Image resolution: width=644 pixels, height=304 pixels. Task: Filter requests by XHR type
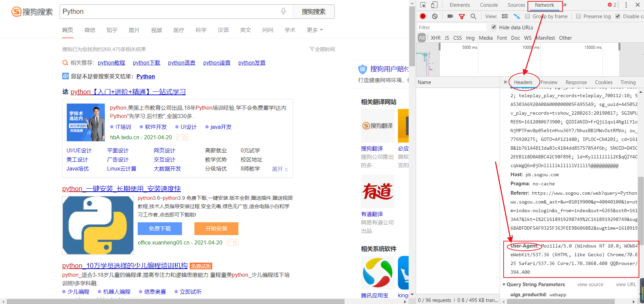pos(435,38)
